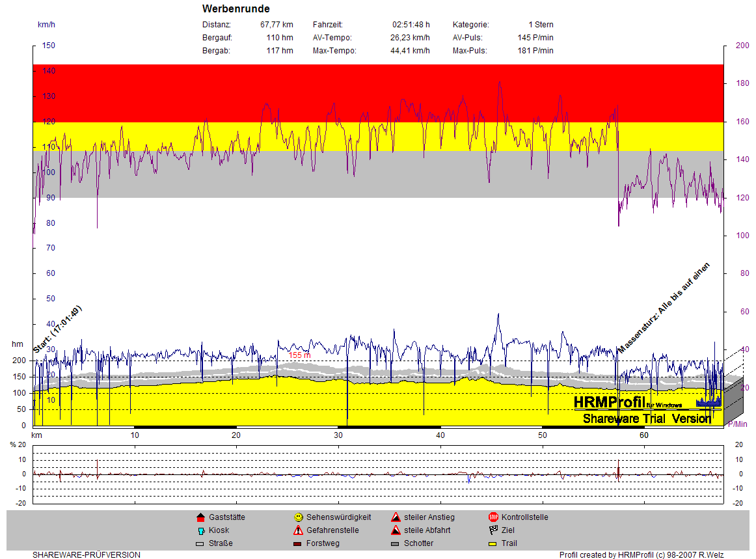Select the yellow Trail legend swatch
Image resolution: width=756 pixels, height=559 pixels.
tap(493, 543)
